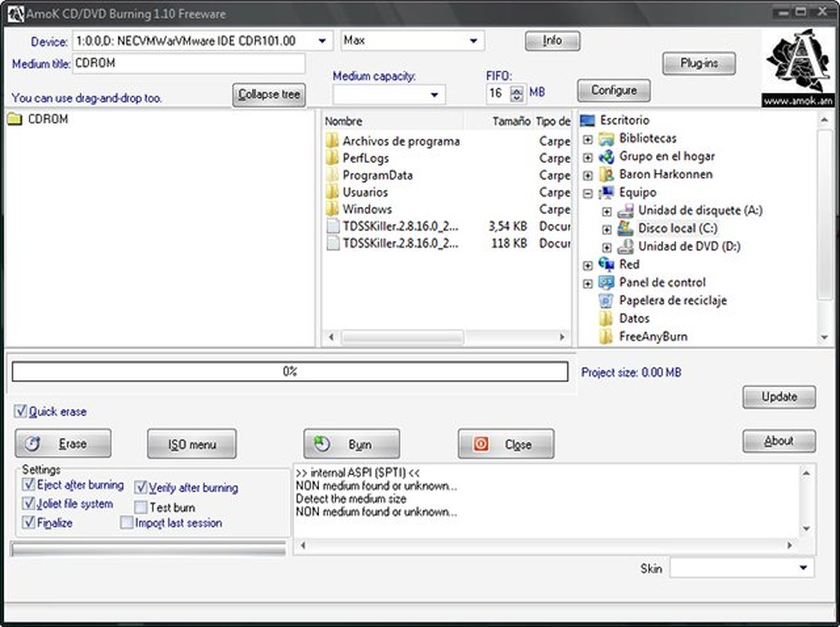Expand the Bibliotecas tree node
840x627 pixels.
588,139
